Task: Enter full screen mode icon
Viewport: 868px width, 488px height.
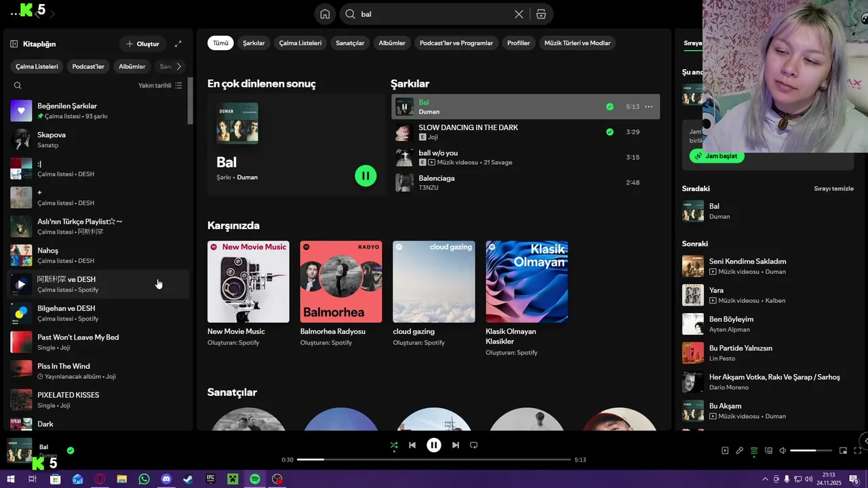Action: pyautogui.click(x=858, y=451)
